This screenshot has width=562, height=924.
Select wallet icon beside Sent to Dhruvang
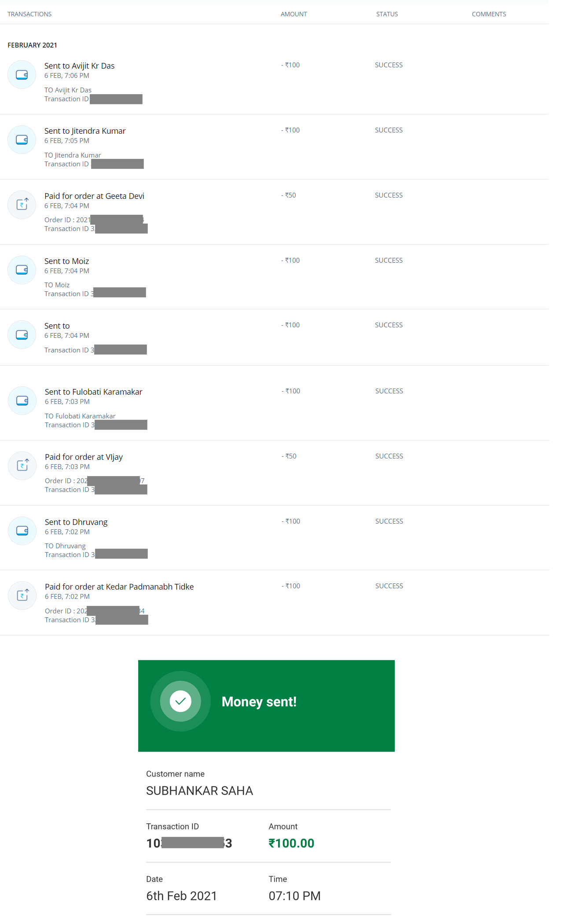pyautogui.click(x=22, y=531)
